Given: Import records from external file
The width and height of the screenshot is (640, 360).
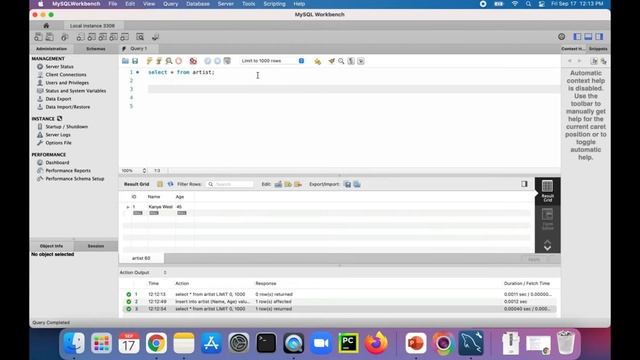Looking at the screenshot, I should point(357,184).
